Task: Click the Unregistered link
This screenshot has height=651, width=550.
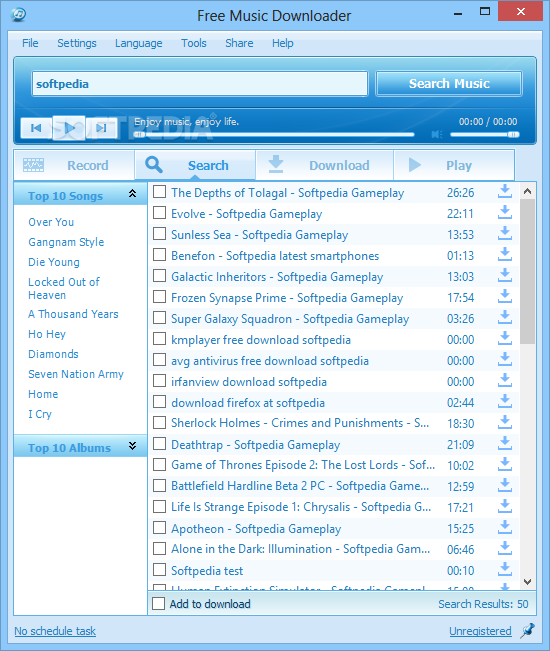Action: coord(480,631)
